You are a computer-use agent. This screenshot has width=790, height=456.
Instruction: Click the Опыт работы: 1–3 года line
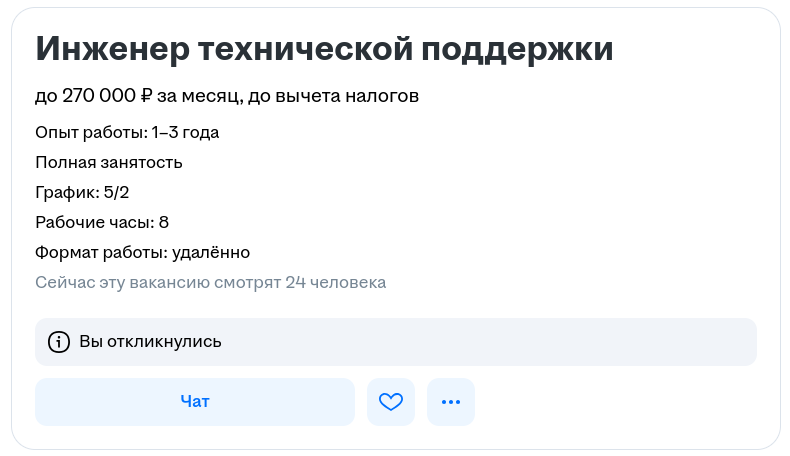127,132
